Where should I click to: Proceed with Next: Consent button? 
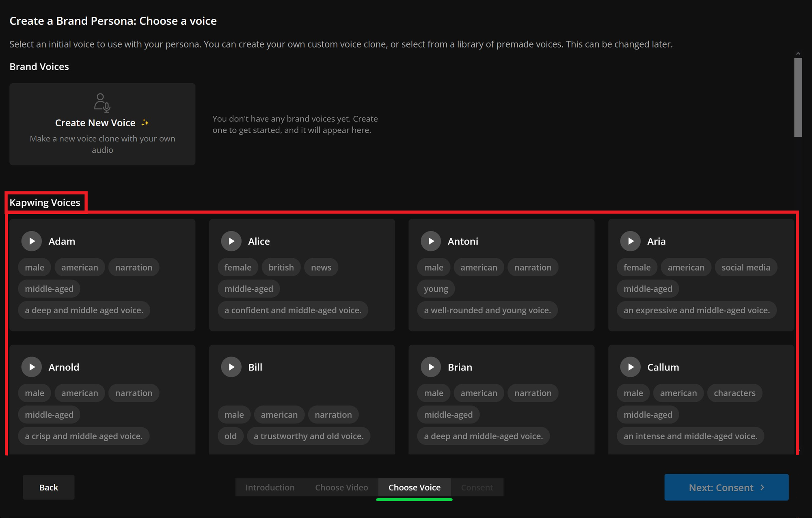click(x=726, y=487)
